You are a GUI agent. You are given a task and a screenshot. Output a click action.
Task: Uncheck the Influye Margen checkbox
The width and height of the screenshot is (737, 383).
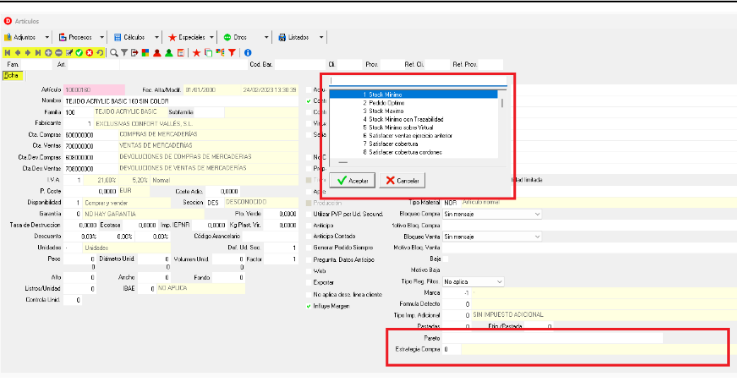pyautogui.click(x=309, y=306)
